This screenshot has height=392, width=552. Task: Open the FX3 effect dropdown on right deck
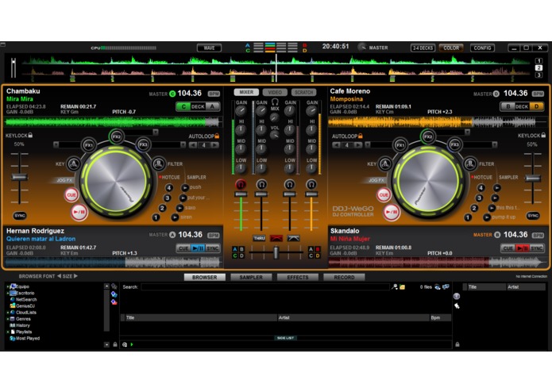[495, 144]
